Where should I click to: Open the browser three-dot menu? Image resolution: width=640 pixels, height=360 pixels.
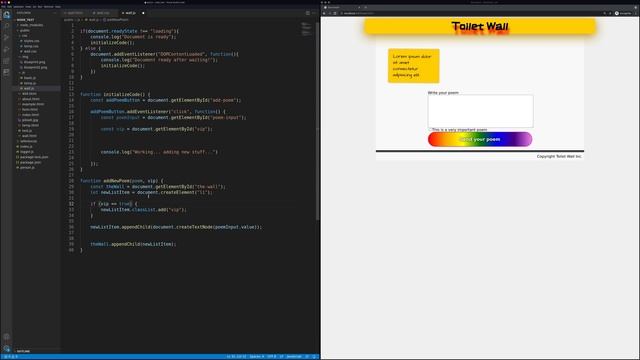636,13
